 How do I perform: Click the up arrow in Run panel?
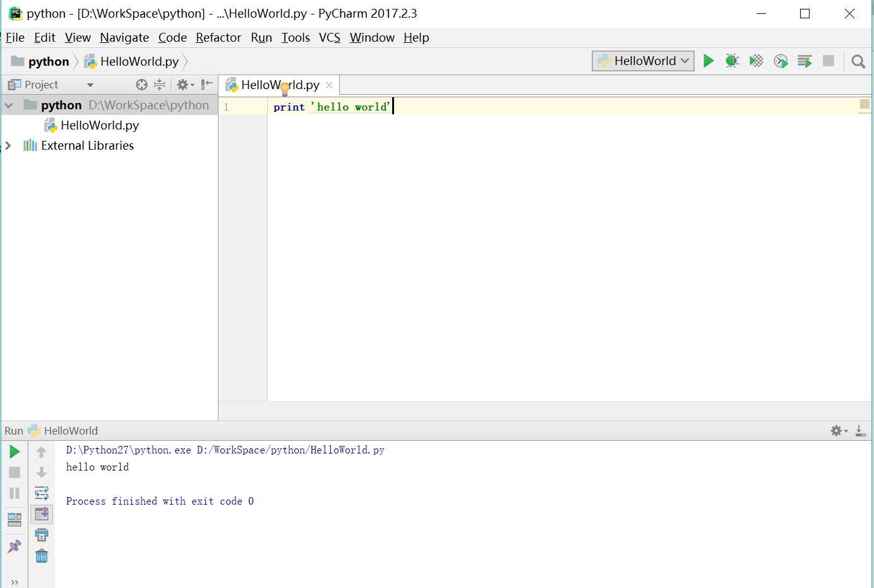42,452
